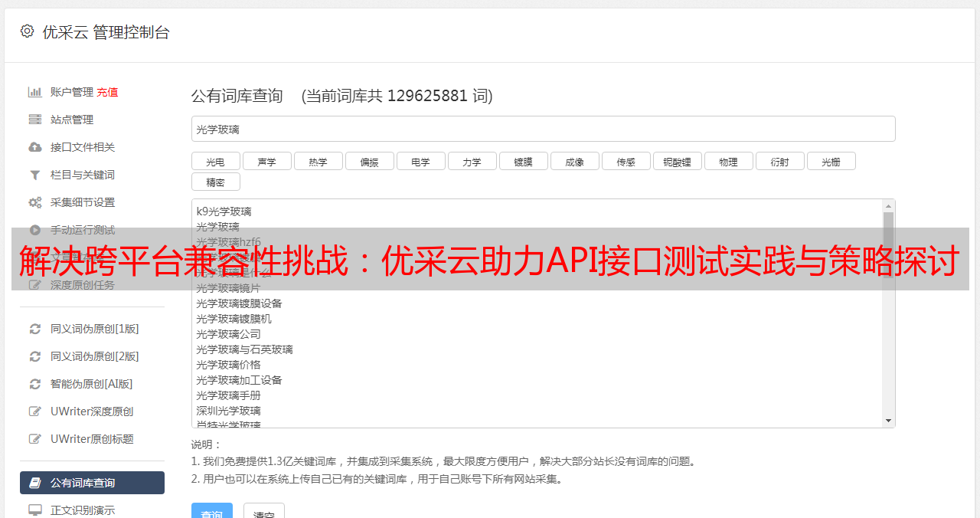Click the word count 129625881 text

pyautogui.click(x=427, y=96)
